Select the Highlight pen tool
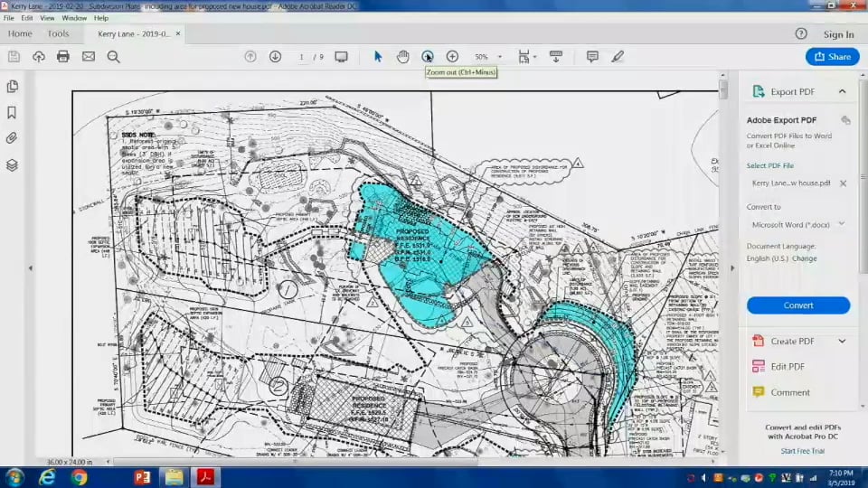Image resolution: width=868 pixels, height=488 pixels. pyautogui.click(x=618, y=56)
